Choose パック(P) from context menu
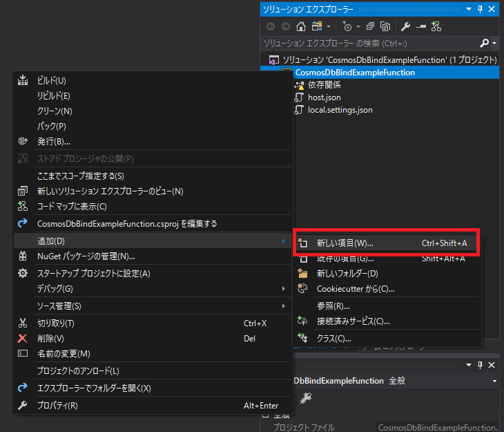The image size is (504, 432). click(153, 126)
